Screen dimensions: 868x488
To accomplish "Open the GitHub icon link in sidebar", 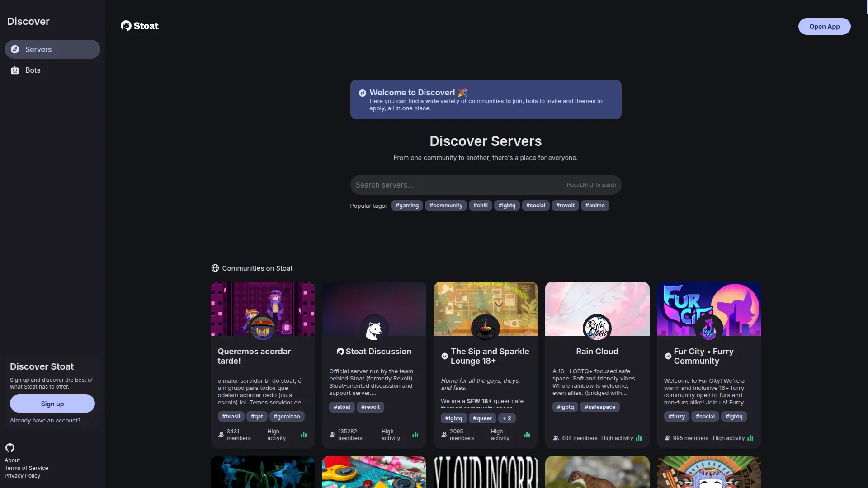I will coord(10,448).
